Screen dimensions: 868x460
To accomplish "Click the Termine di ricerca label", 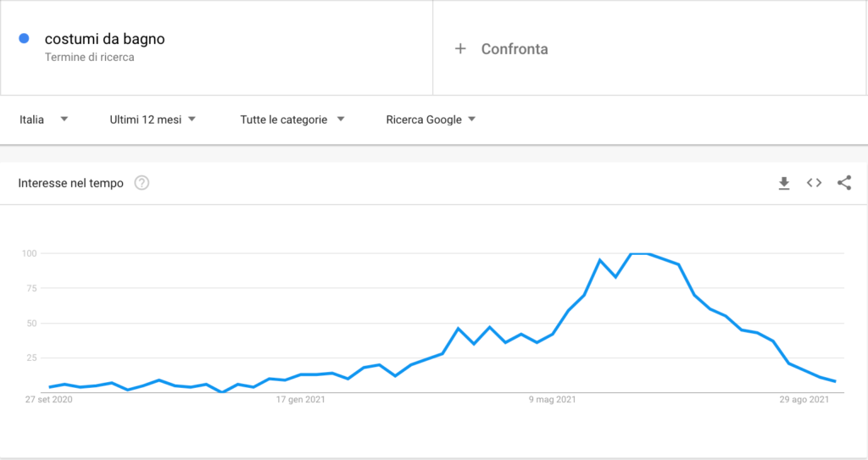I will (x=89, y=58).
